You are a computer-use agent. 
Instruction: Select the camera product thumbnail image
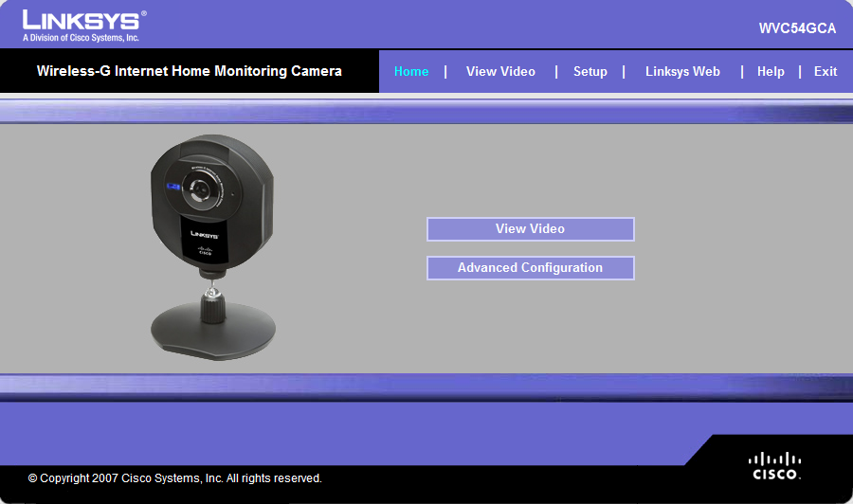click(212, 247)
